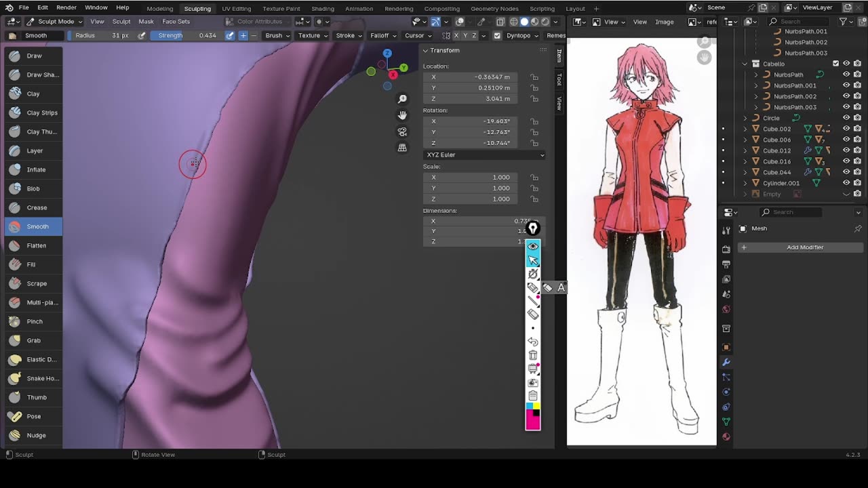
Task: Select the Smooth brush
Action: click(33, 226)
